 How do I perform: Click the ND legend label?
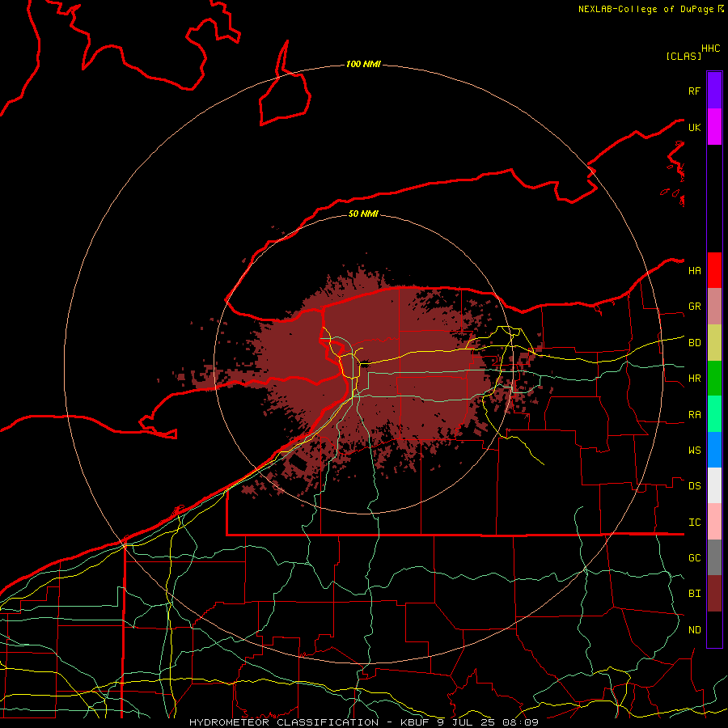pos(694,630)
